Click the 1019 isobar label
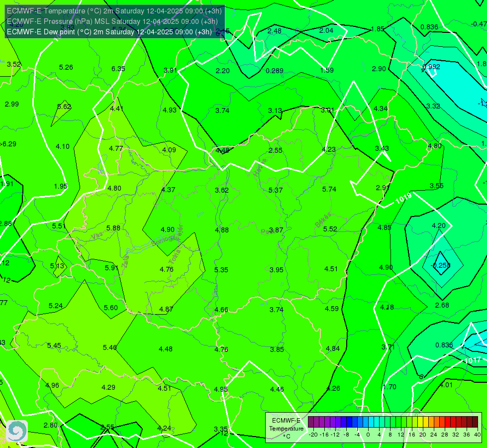This screenshot has width=487, height=448. pos(404,198)
